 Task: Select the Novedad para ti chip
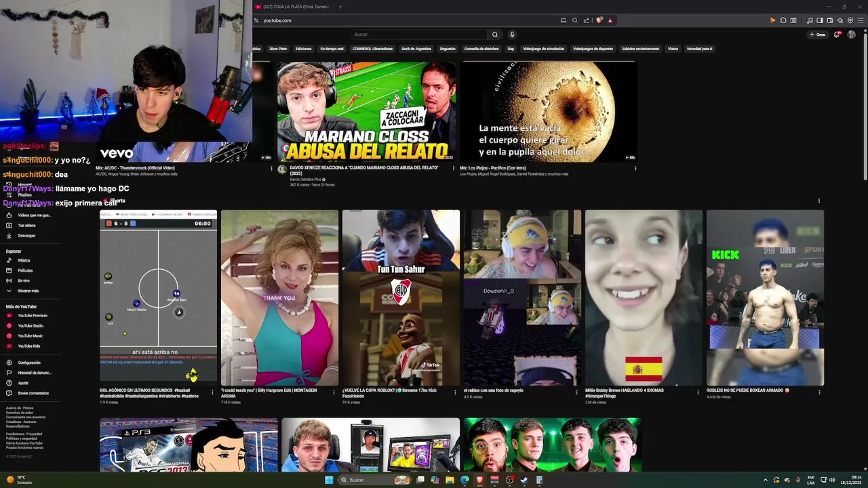699,49
